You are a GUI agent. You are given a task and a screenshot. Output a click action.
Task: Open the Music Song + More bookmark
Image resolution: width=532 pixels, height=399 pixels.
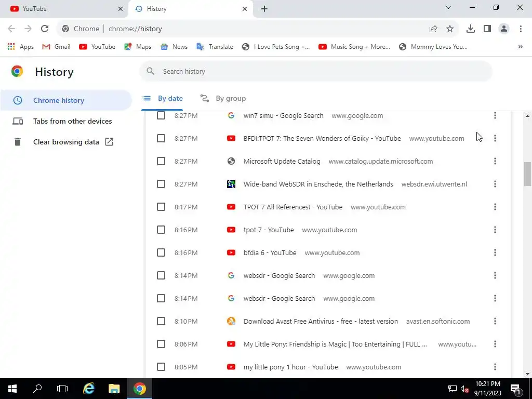(x=354, y=47)
